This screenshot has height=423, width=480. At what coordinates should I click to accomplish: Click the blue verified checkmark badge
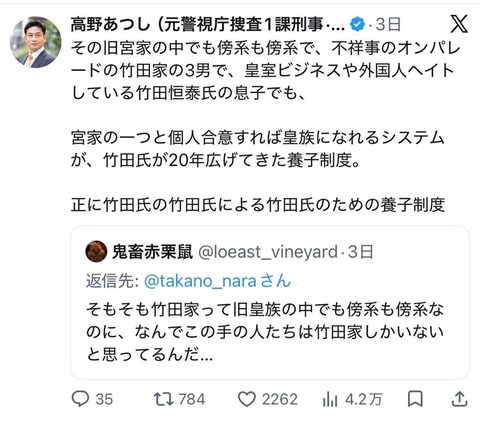357,25
